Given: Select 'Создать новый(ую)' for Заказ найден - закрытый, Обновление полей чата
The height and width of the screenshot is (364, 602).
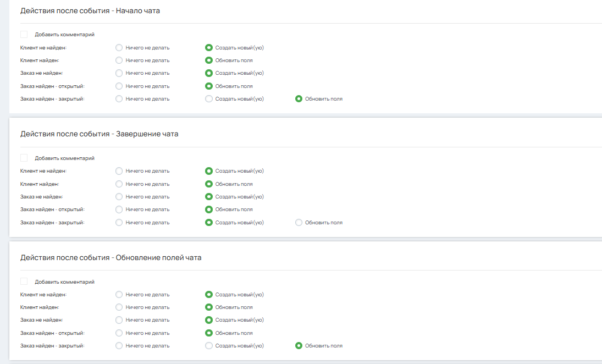Looking at the screenshot, I should [x=209, y=346].
